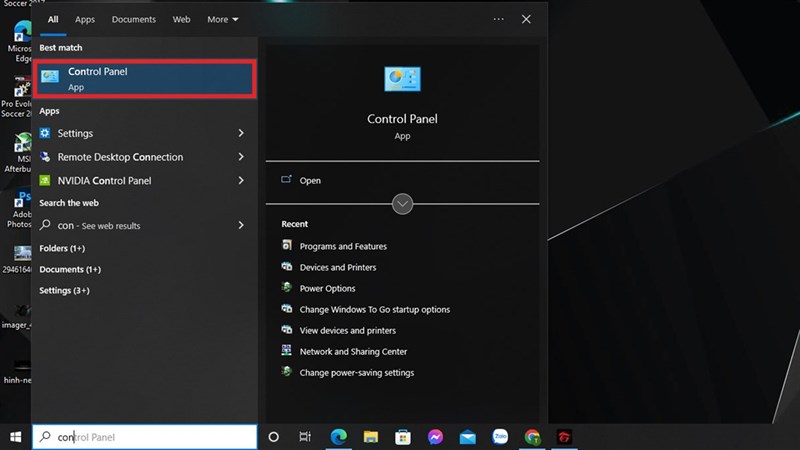Click the Network and Sharing Center icon
The width and height of the screenshot is (800, 450).
pyautogui.click(x=287, y=351)
